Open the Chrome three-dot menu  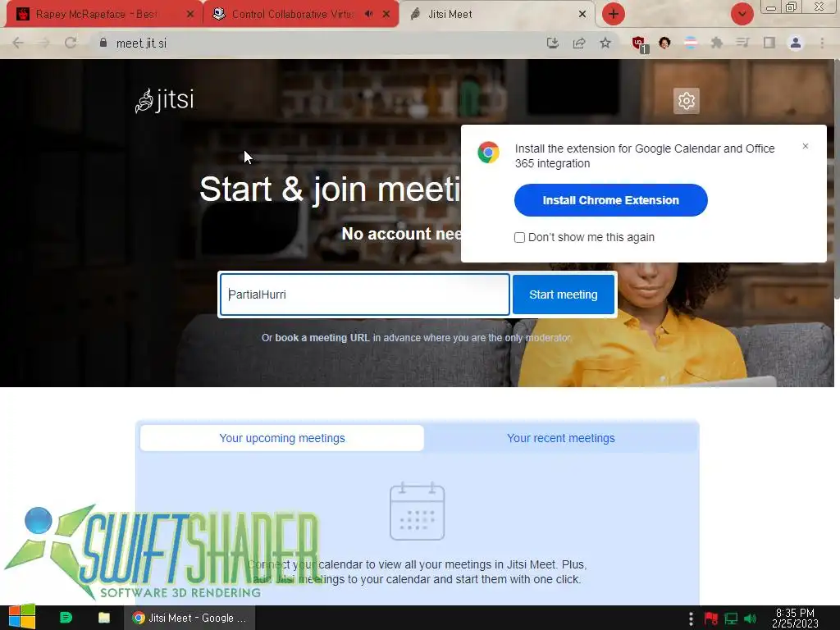coord(822,43)
